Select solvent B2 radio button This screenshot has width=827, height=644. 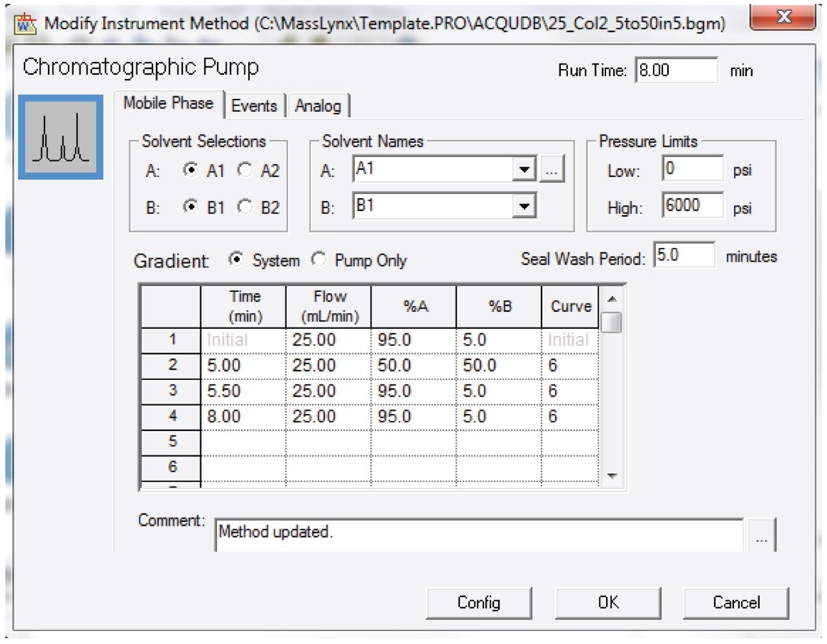tap(245, 207)
